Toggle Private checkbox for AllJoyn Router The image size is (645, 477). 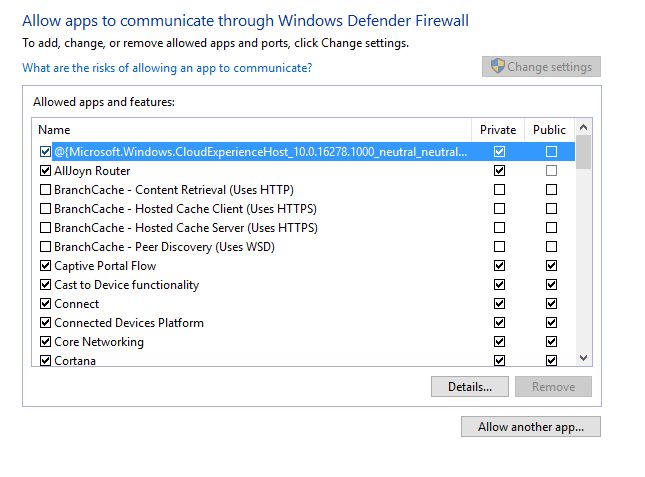click(499, 171)
